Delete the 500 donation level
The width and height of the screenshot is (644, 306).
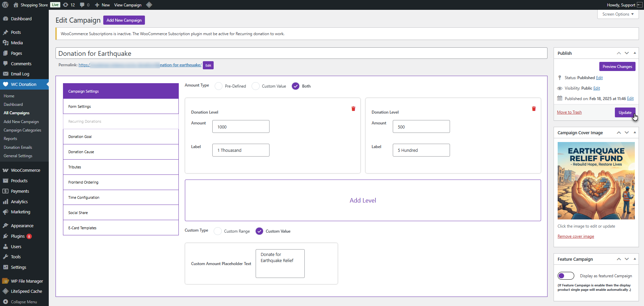[x=534, y=109]
